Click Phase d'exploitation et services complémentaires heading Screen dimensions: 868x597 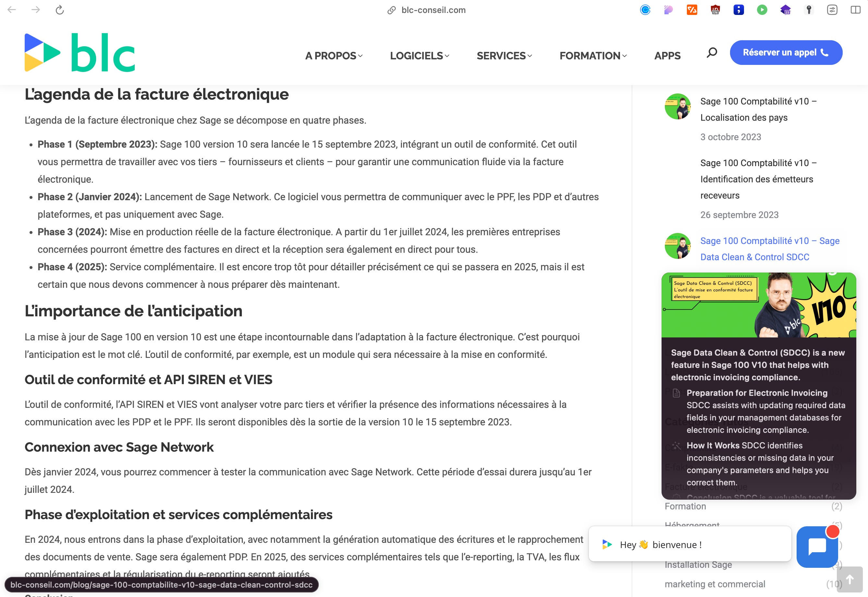tap(179, 515)
